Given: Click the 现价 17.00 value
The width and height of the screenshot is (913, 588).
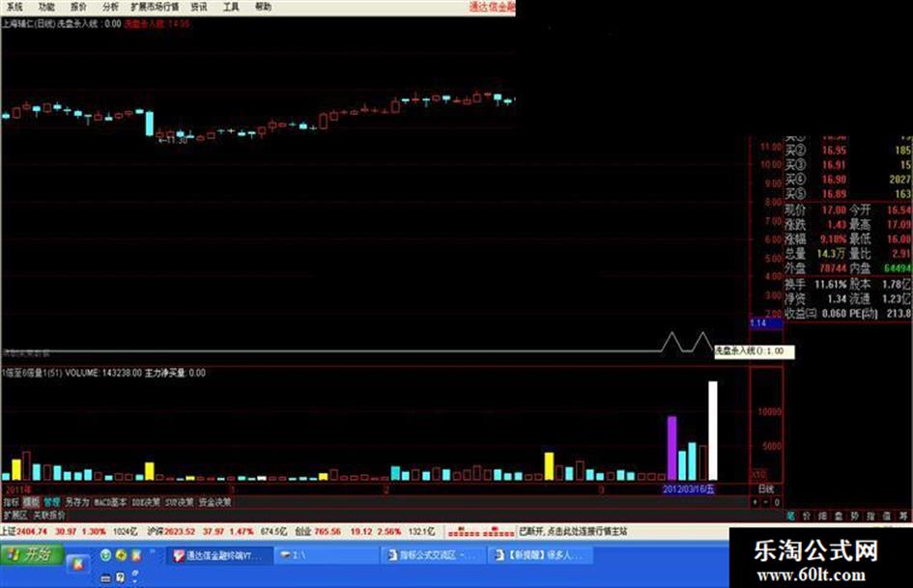Looking at the screenshot, I should pyautogui.click(x=834, y=210).
